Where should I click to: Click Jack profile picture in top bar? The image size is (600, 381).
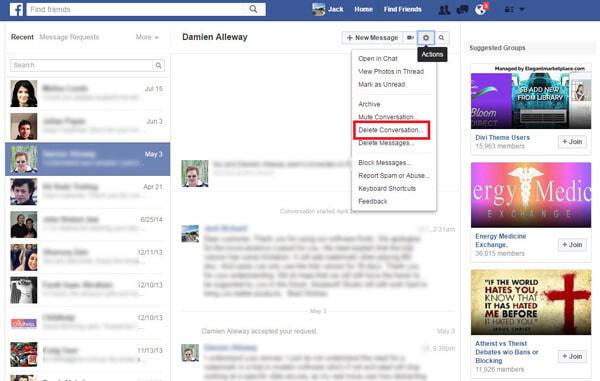318,9
